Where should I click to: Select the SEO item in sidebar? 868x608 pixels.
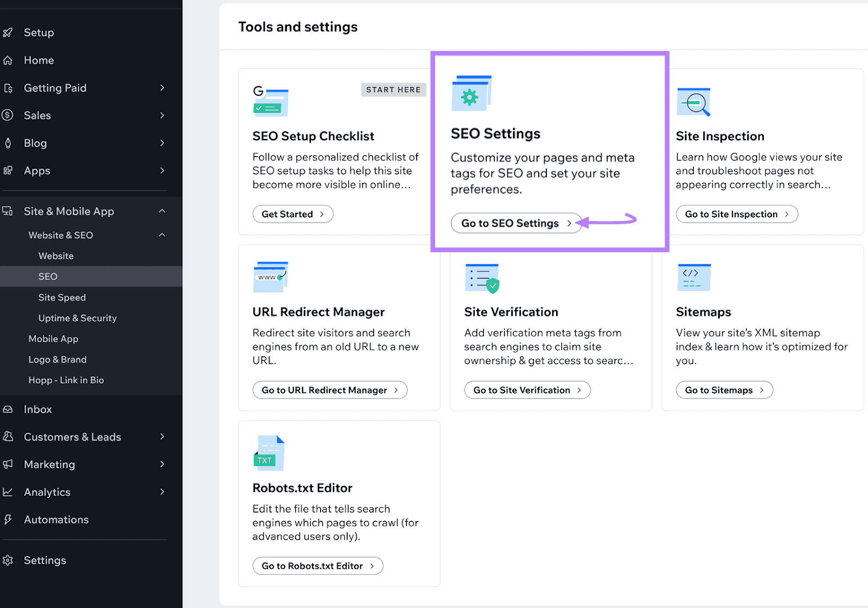point(48,276)
